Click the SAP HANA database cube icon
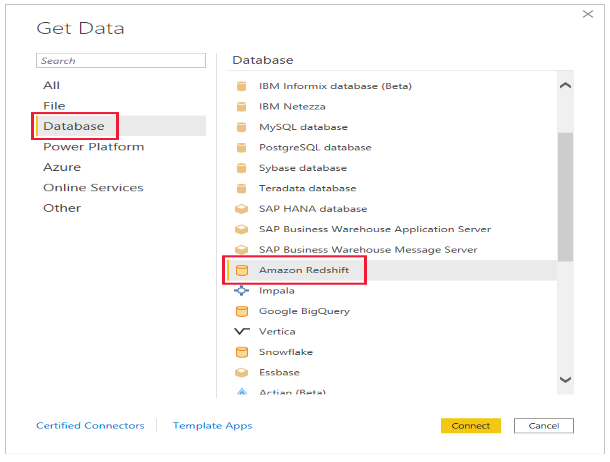Screen dimensions: 610x462 pyautogui.click(x=240, y=209)
